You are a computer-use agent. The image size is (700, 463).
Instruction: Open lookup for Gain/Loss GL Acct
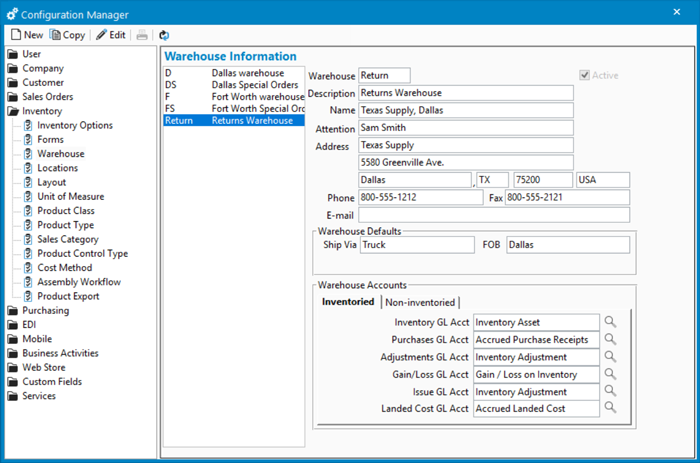pyautogui.click(x=610, y=374)
